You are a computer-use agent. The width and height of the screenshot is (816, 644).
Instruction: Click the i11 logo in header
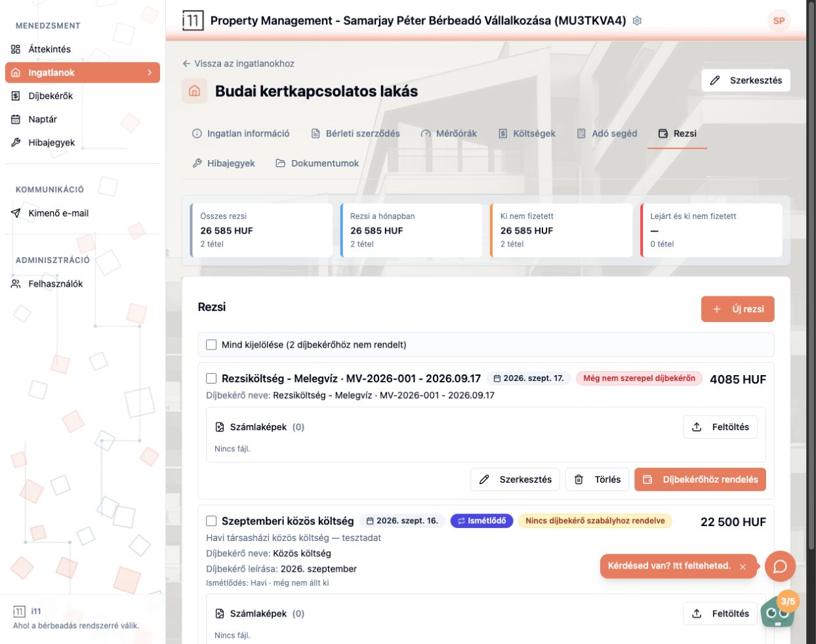(x=193, y=20)
